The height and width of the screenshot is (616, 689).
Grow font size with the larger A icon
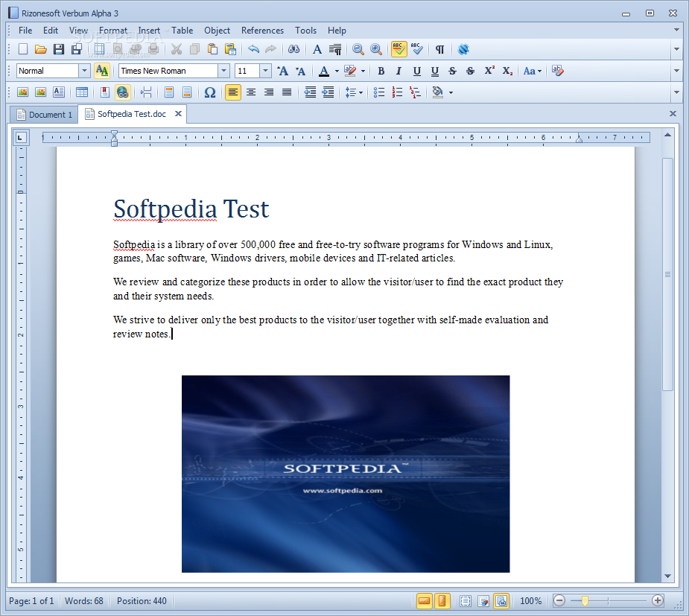[x=282, y=71]
